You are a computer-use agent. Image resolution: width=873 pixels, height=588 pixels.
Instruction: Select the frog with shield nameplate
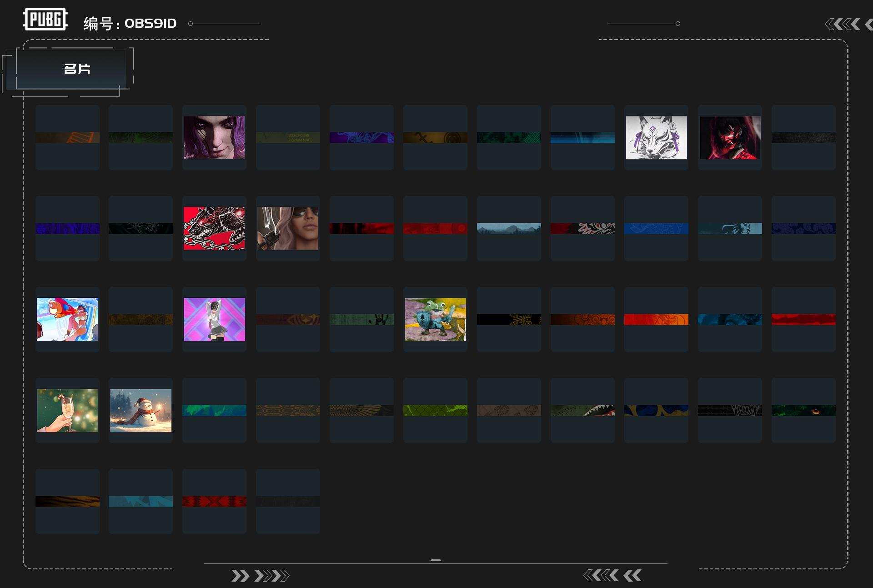click(x=435, y=319)
